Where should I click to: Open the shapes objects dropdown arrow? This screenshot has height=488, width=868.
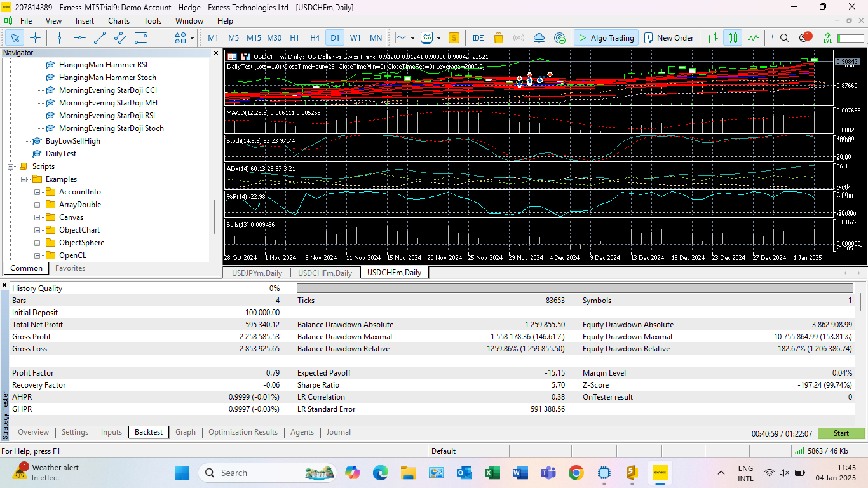pos(192,38)
